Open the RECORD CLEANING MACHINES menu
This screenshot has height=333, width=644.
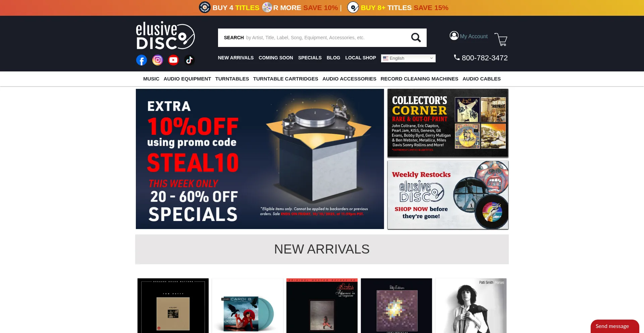(419, 79)
